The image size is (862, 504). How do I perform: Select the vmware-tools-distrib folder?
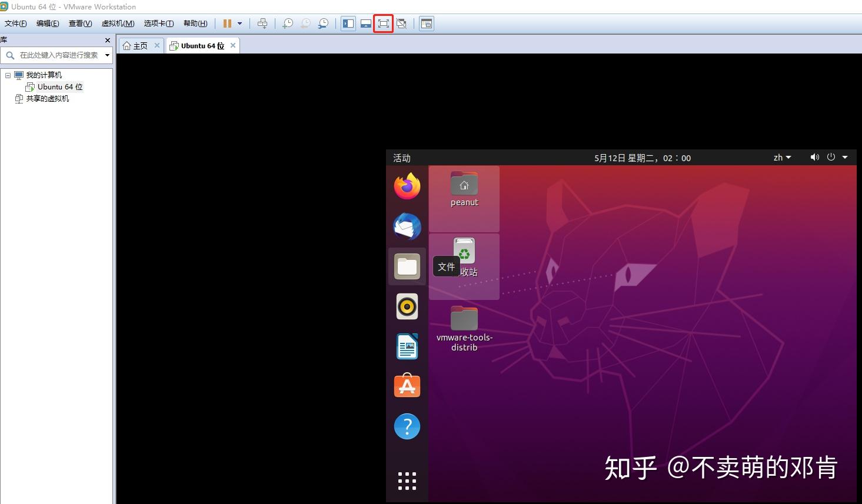pyautogui.click(x=464, y=329)
